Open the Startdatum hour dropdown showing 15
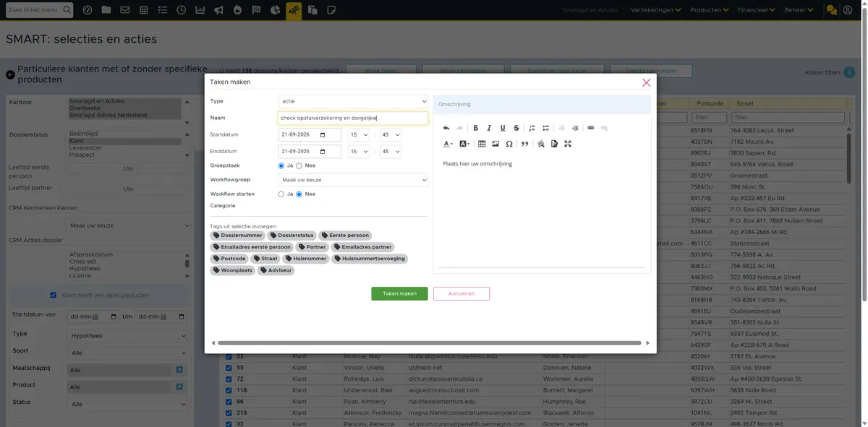This screenshot has height=427, width=868. 359,134
